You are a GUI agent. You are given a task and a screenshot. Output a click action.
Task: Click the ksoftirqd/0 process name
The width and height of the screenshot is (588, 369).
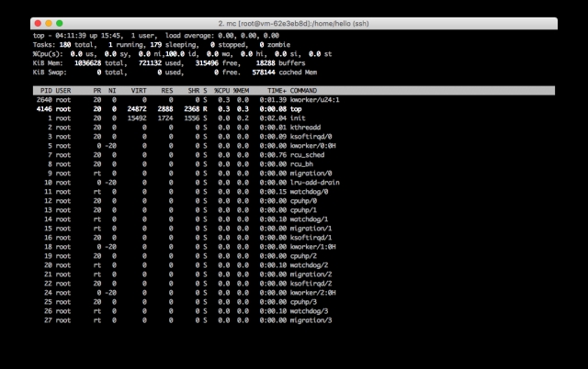tap(311, 137)
